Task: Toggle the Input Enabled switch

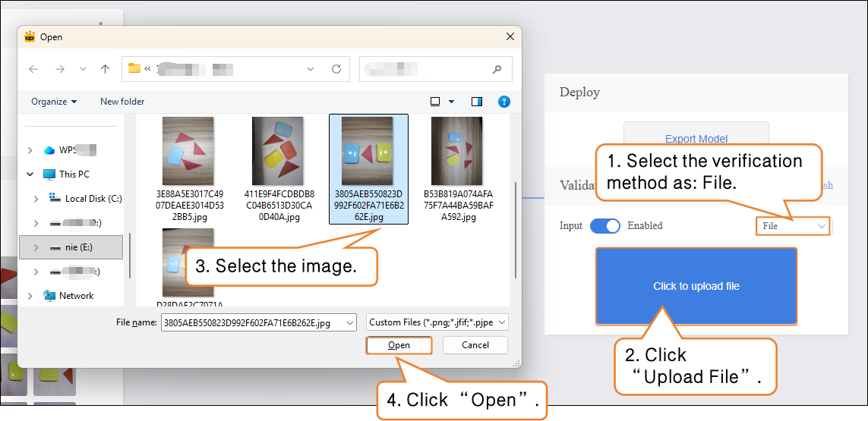Action: pos(604,226)
